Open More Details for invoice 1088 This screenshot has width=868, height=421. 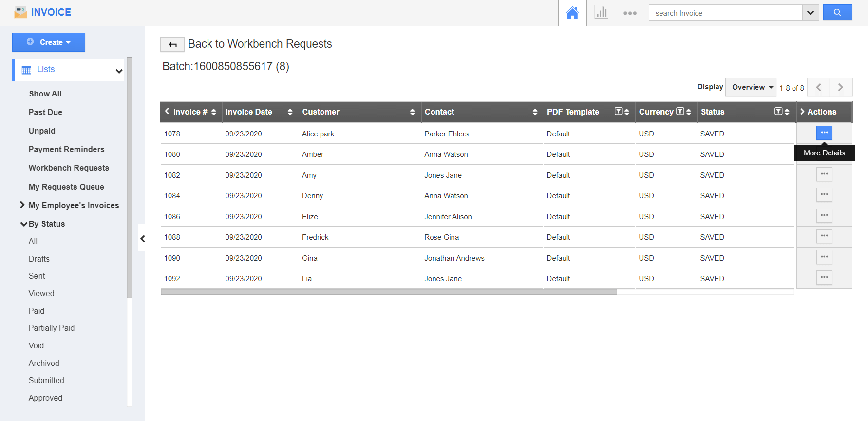point(824,236)
